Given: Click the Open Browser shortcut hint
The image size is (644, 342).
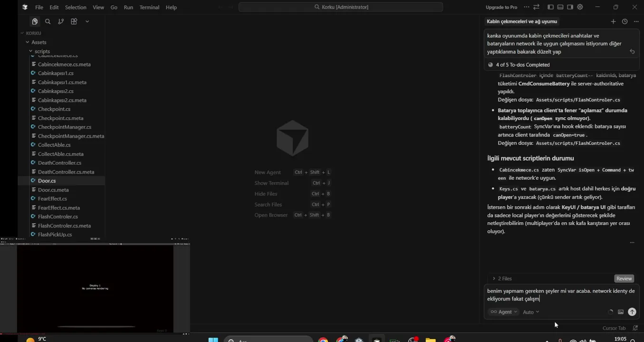Looking at the screenshot, I should click(292, 215).
